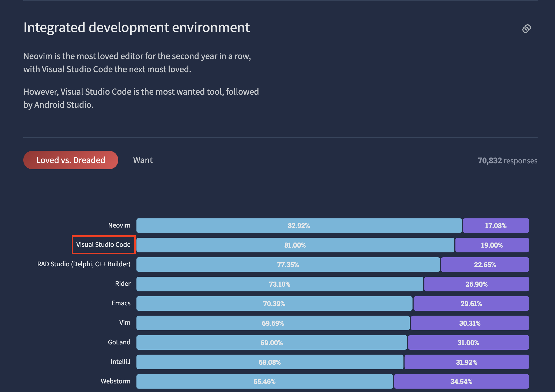Click Webstorm's 34.54% dreaded bar segment

point(462,381)
